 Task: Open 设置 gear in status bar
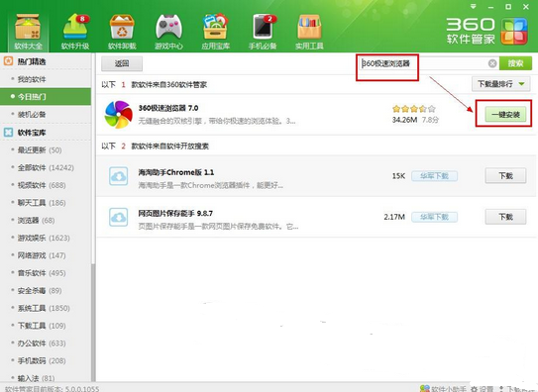click(483, 389)
